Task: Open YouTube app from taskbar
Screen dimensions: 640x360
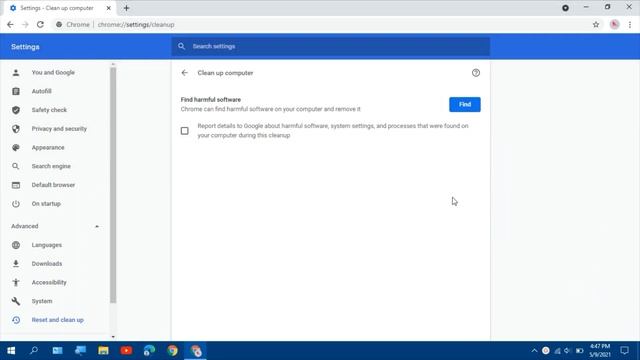Action: 126,351
